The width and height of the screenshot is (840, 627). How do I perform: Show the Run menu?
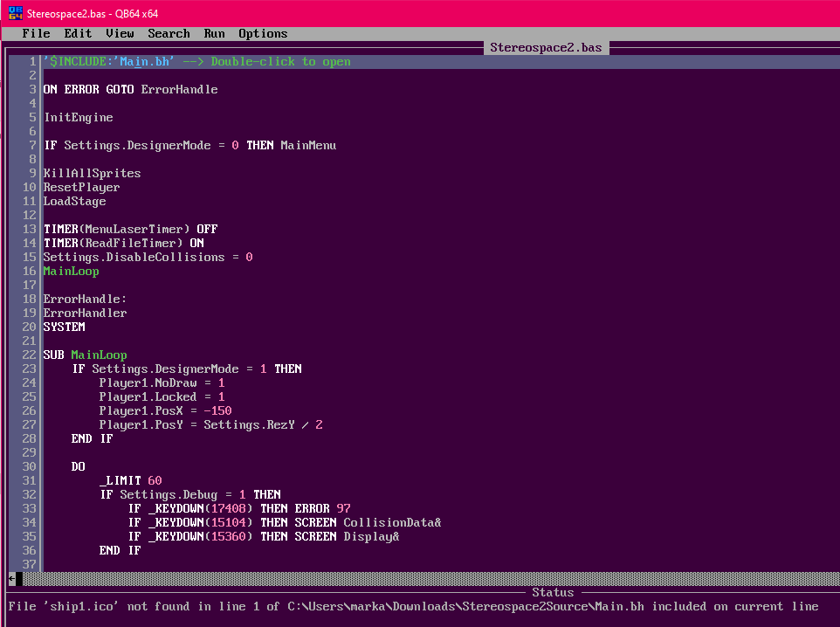coord(214,34)
